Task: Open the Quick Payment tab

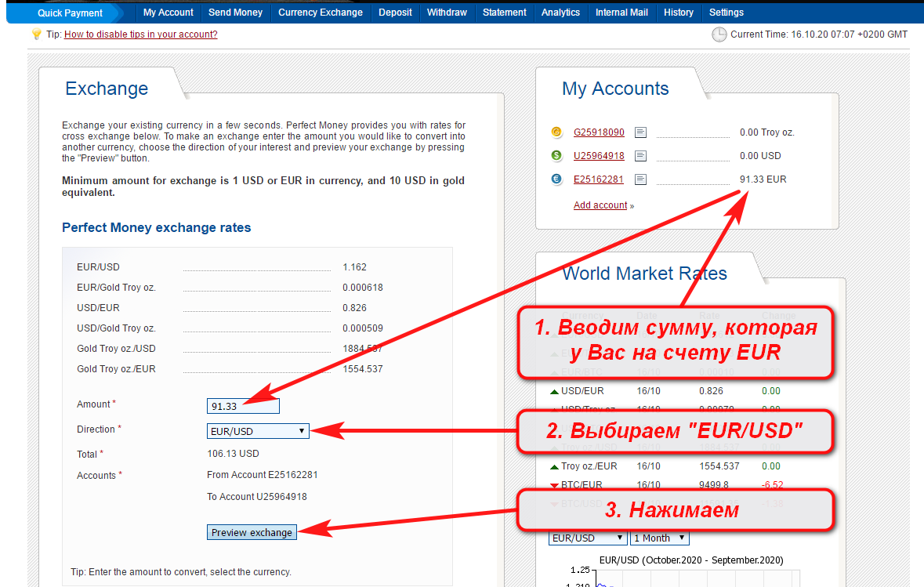Action: [x=70, y=13]
